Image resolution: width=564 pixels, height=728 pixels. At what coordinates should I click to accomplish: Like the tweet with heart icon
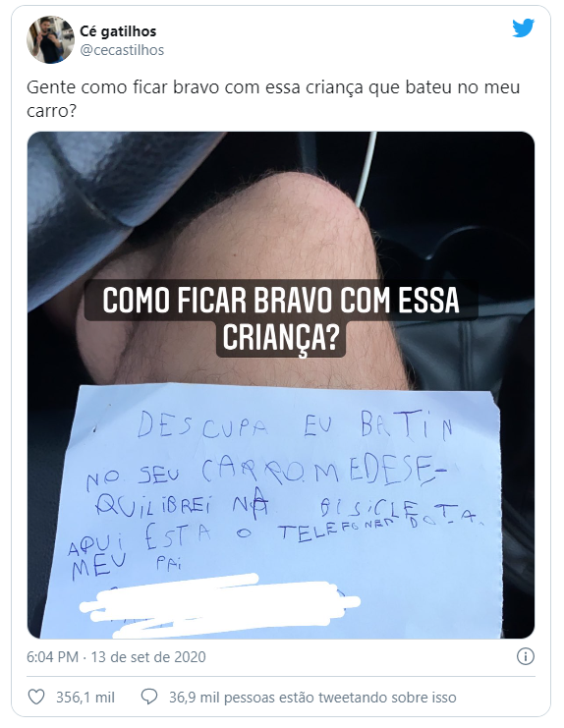click(36, 697)
